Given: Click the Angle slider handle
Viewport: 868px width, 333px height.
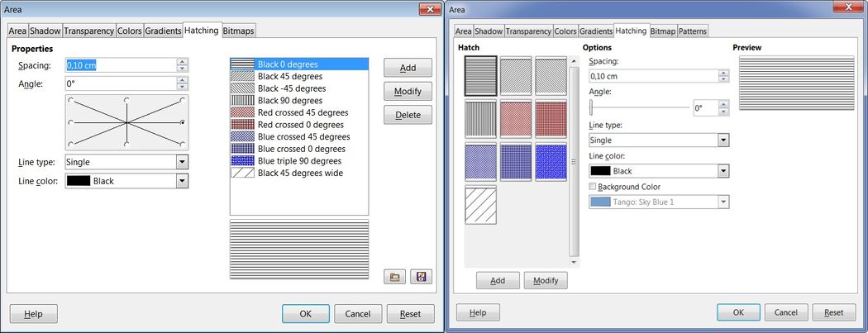Looking at the screenshot, I should coord(591,107).
